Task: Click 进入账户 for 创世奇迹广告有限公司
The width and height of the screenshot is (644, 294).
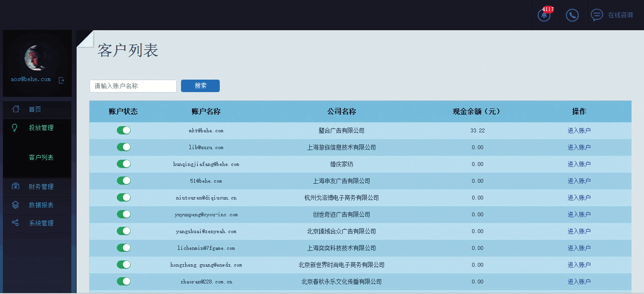Action: (x=579, y=214)
